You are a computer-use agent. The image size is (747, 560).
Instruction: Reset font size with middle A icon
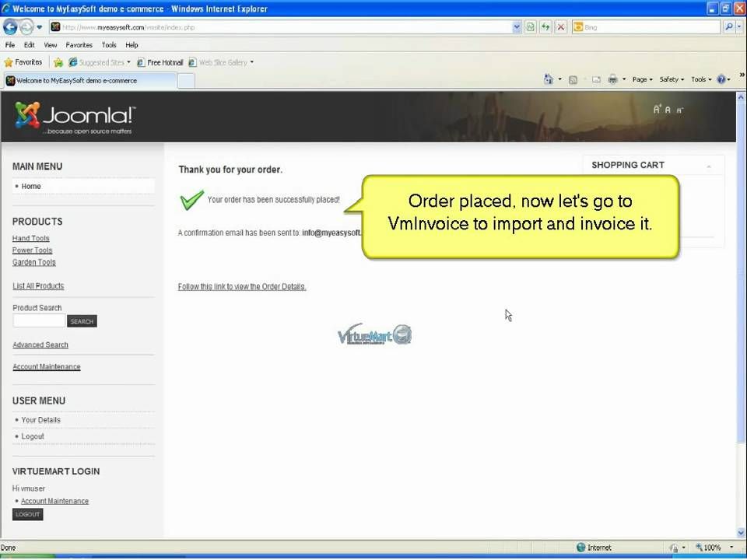pyautogui.click(x=668, y=110)
